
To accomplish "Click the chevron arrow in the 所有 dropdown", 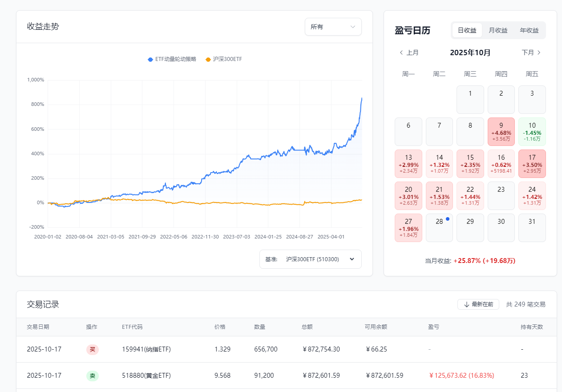I will click(x=353, y=27).
